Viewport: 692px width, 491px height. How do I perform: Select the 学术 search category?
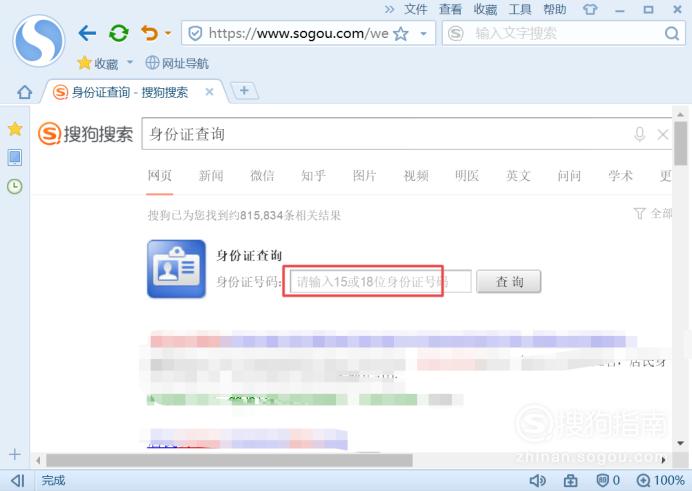pos(621,176)
